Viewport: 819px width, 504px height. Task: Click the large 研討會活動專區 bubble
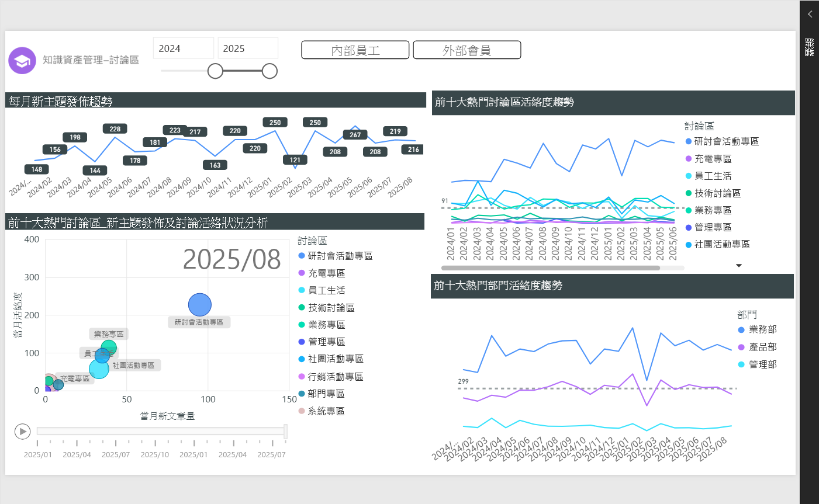point(200,305)
